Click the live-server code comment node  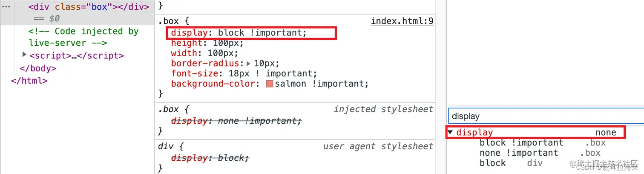pyautogui.click(x=84, y=37)
